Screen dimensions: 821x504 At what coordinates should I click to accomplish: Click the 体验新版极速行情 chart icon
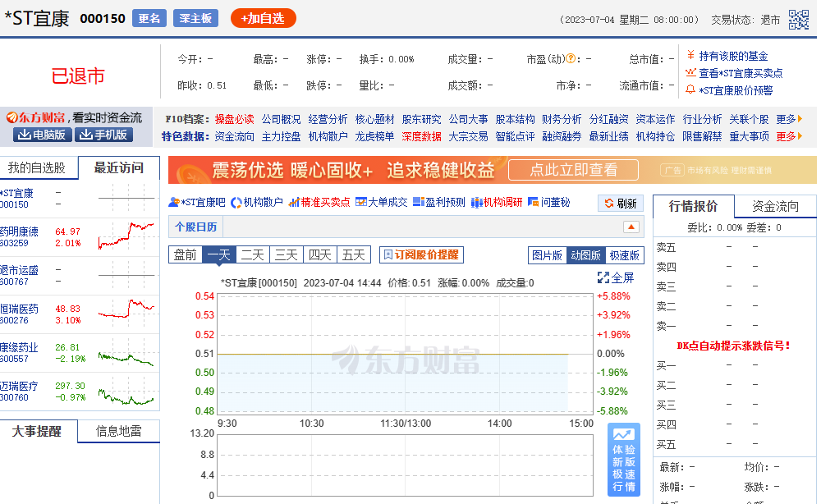[x=624, y=434]
